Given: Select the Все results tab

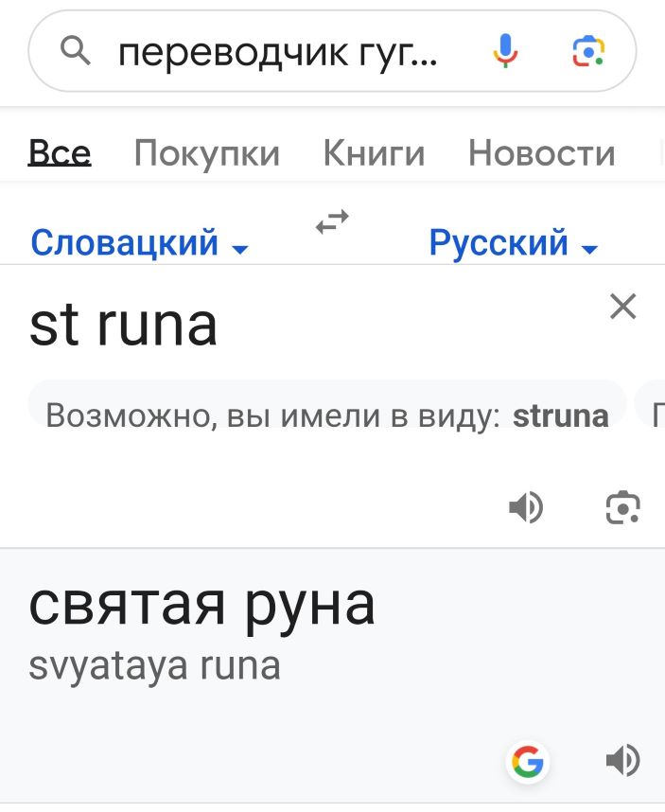Looking at the screenshot, I should tap(60, 153).
